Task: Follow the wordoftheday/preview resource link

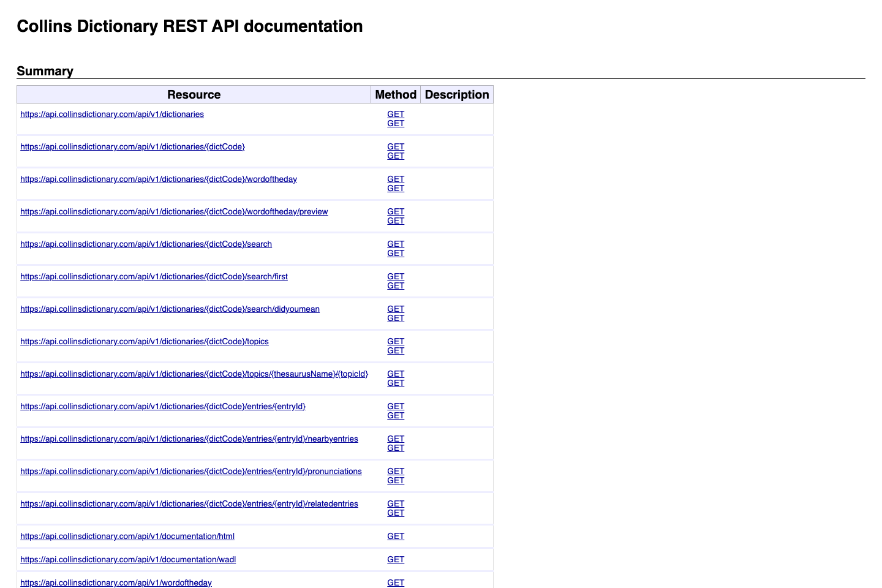Action: (x=174, y=211)
